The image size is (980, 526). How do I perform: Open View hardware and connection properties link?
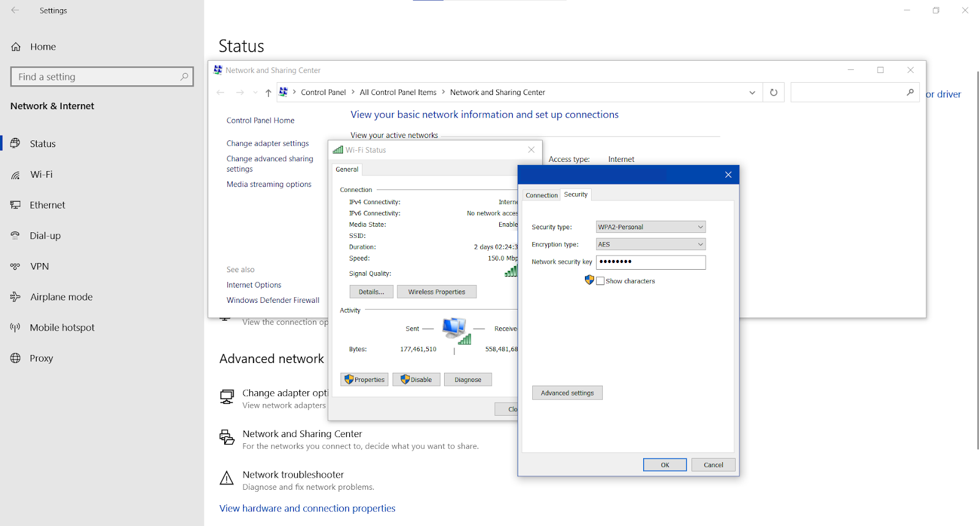click(x=307, y=508)
